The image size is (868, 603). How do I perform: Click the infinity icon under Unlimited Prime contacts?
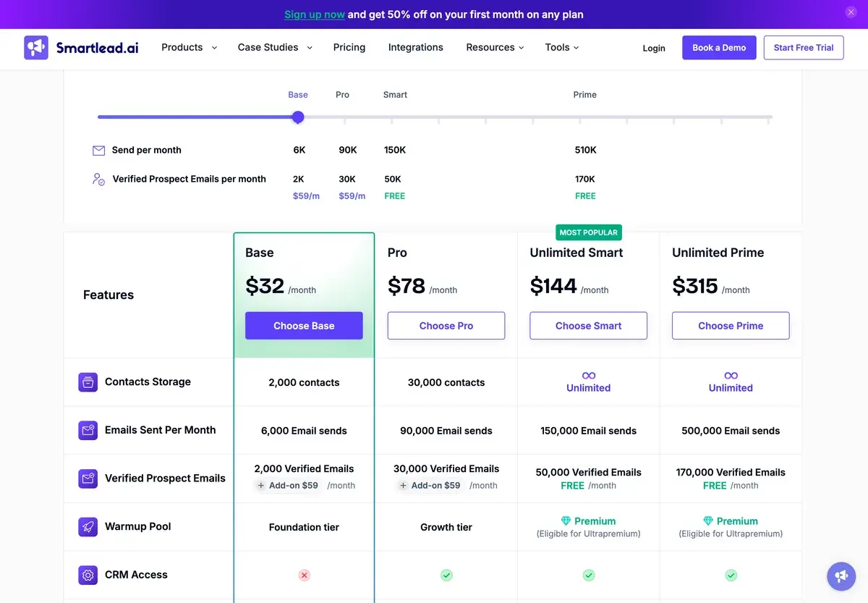pyautogui.click(x=731, y=376)
